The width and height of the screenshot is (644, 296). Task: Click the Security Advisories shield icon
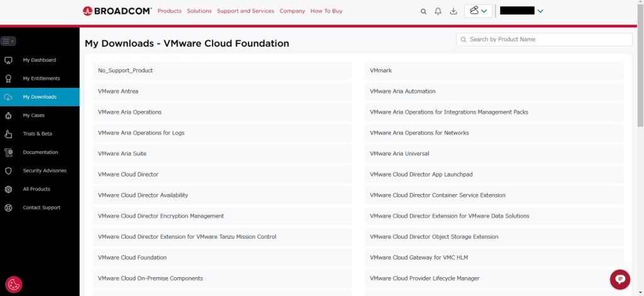point(8,171)
